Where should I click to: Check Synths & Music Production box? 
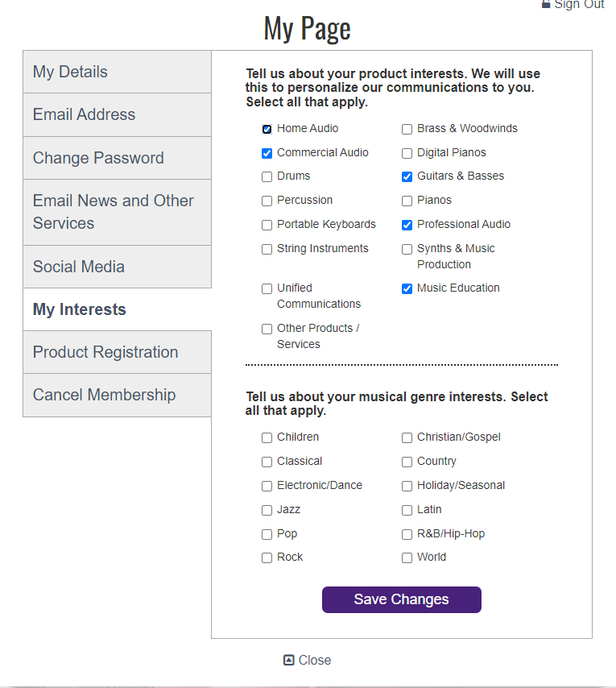click(x=407, y=249)
